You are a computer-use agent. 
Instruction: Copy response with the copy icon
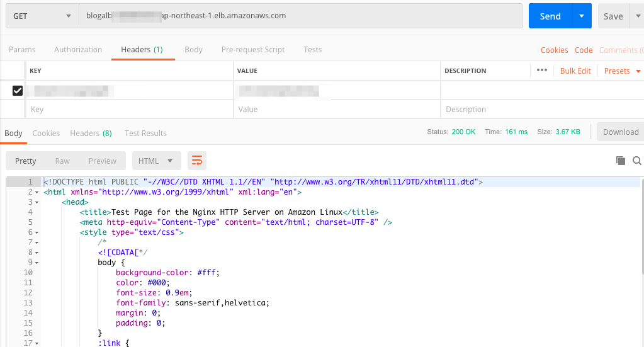[621, 161]
